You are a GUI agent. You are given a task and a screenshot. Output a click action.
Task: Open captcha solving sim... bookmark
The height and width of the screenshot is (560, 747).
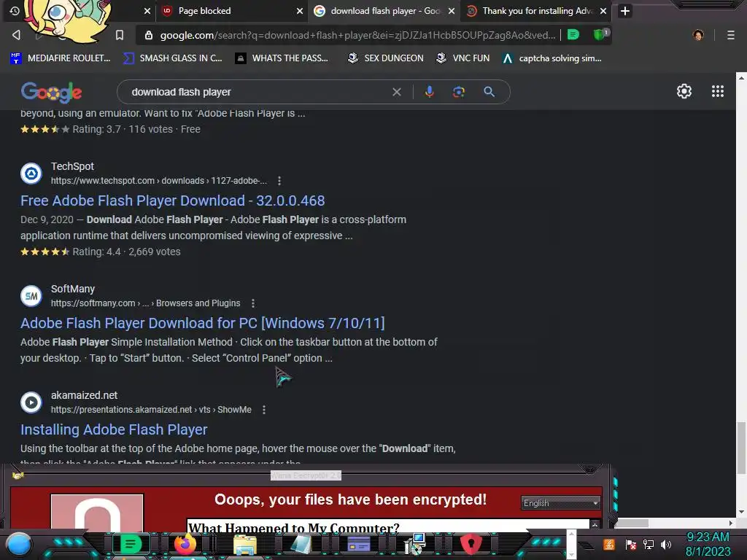(552, 58)
